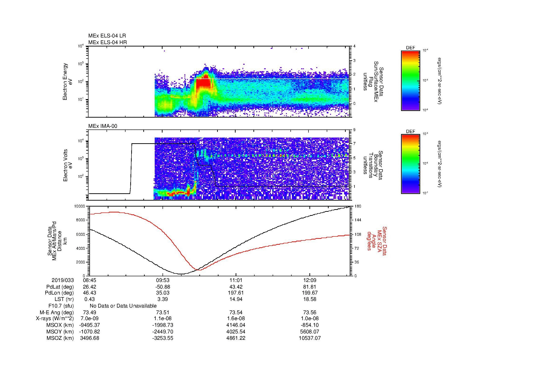Click the M-E Ang value "73.49"
The width and height of the screenshot is (555, 392).
coord(90,313)
